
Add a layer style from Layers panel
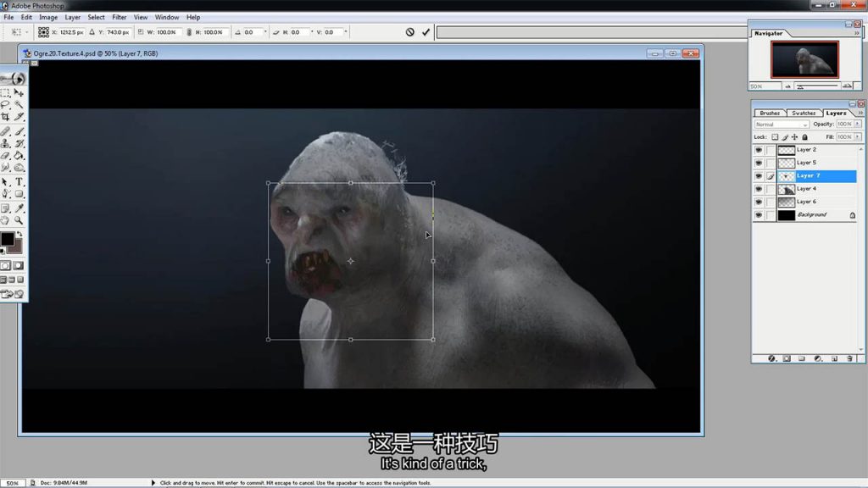tap(771, 358)
